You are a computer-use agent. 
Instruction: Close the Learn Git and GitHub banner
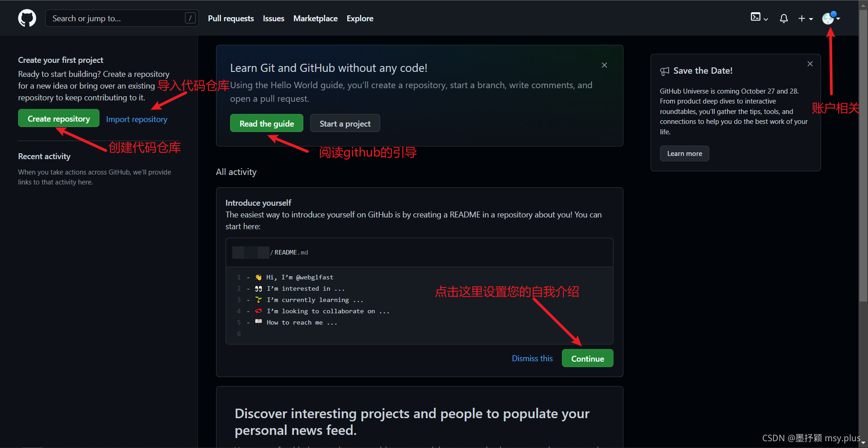[x=604, y=65]
